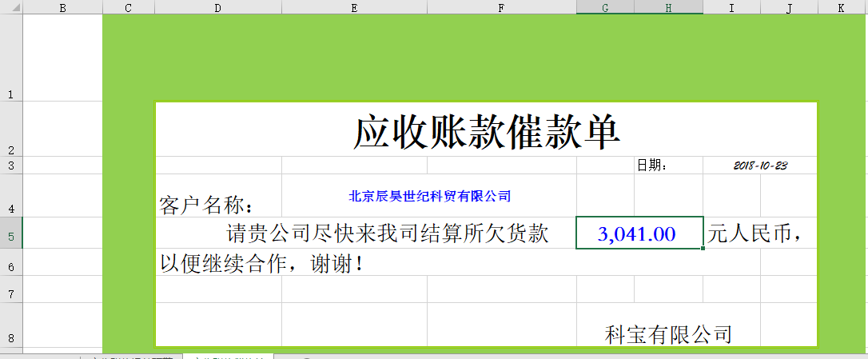868x359 pixels.
Task: Switch to the inactive sheet tab at left
Action: coord(132,356)
